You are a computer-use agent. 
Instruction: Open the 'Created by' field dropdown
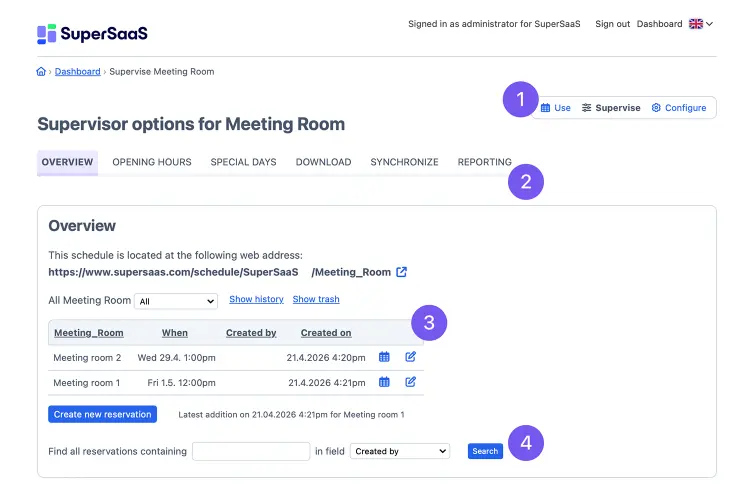click(x=400, y=451)
